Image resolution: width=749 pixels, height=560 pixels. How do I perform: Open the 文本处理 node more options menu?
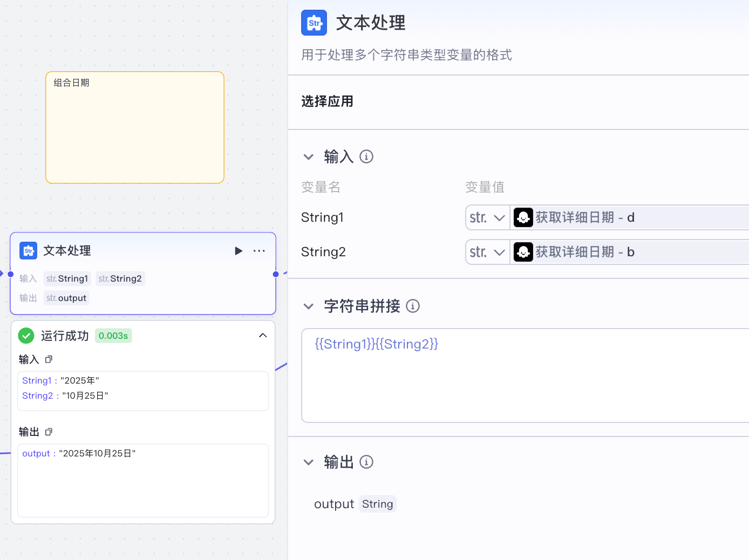(x=259, y=251)
